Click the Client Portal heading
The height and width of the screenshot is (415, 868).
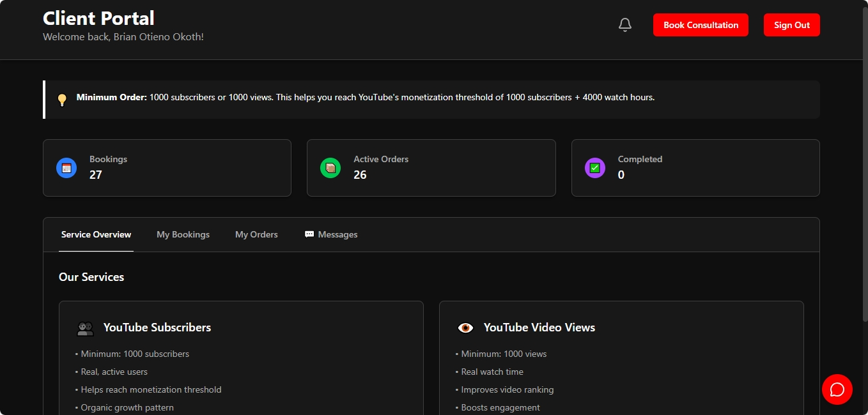tap(98, 18)
